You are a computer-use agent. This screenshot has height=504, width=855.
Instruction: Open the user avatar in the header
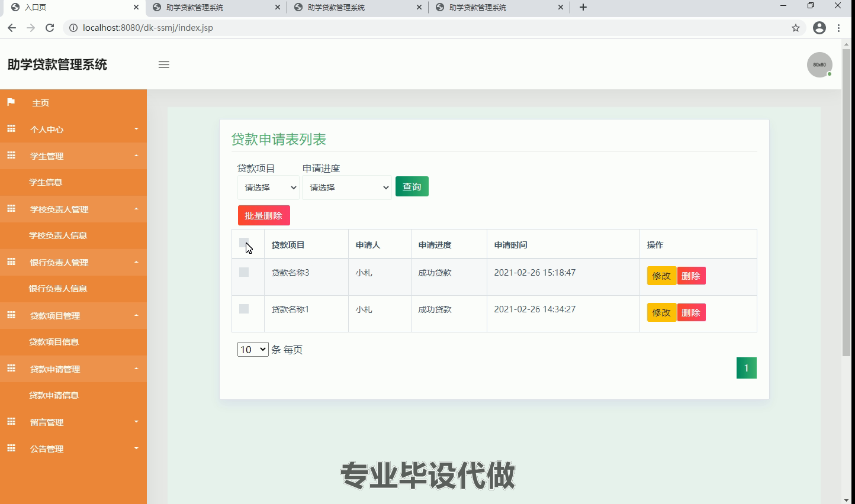click(x=819, y=64)
